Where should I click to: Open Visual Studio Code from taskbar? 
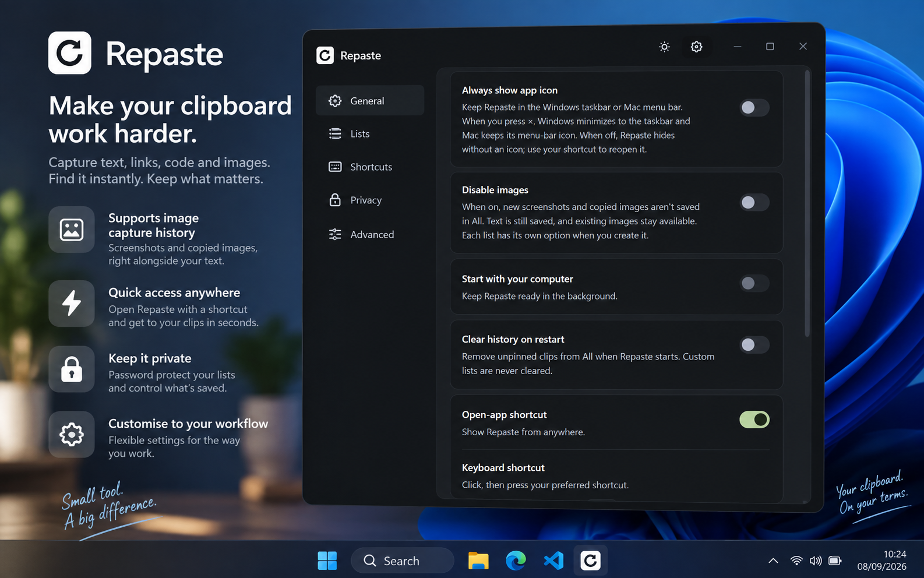(x=553, y=561)
